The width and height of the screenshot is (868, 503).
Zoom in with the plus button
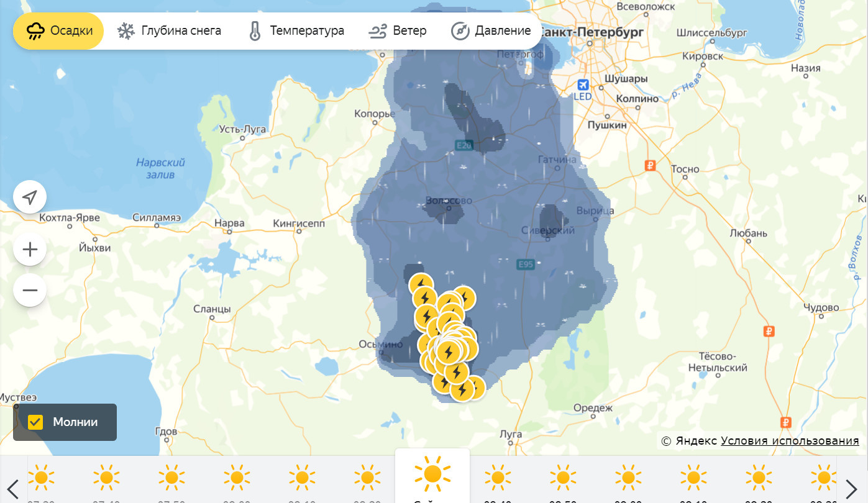coord(30,250)
